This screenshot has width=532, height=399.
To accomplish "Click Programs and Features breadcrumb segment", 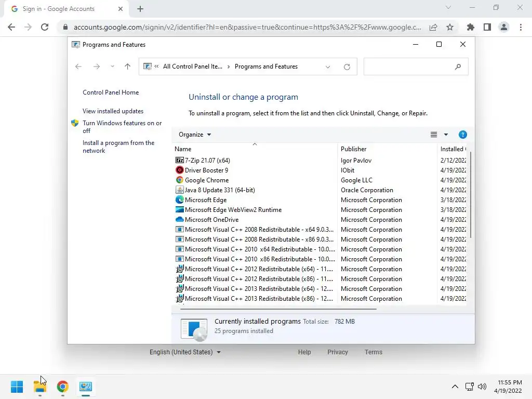I will [266, 66].
